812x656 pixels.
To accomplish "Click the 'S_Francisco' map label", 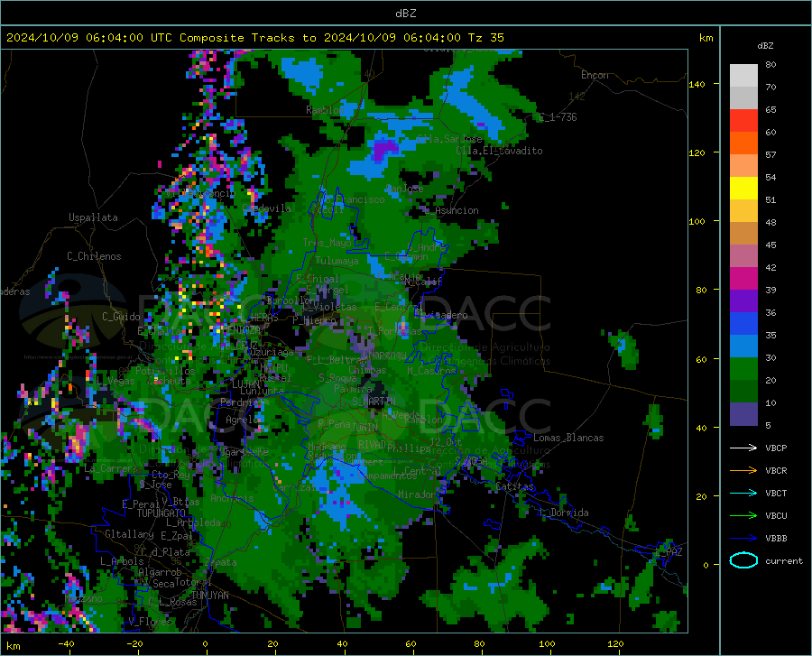I will [355, 199].
